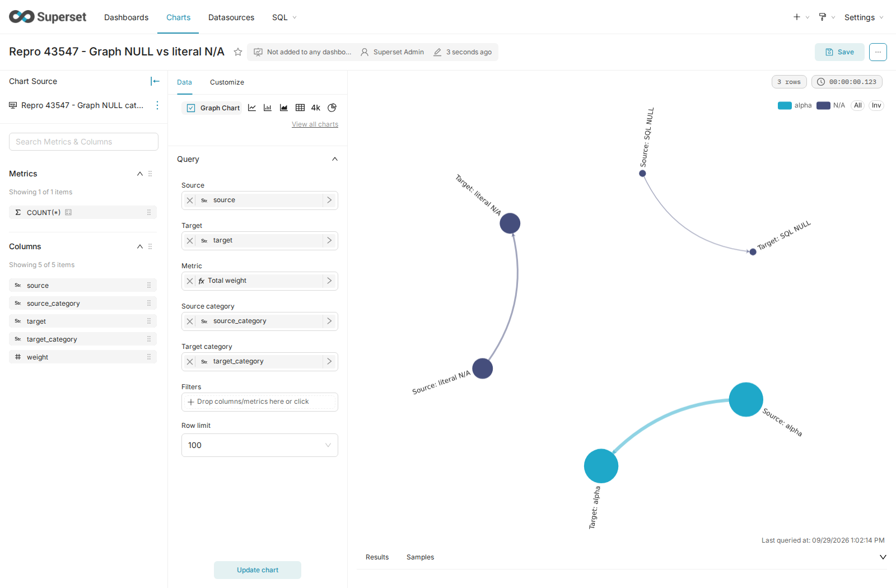Click the filters drop columns area
The width and height of the screenshot is (896, 588).
click(x=260, y=402)
